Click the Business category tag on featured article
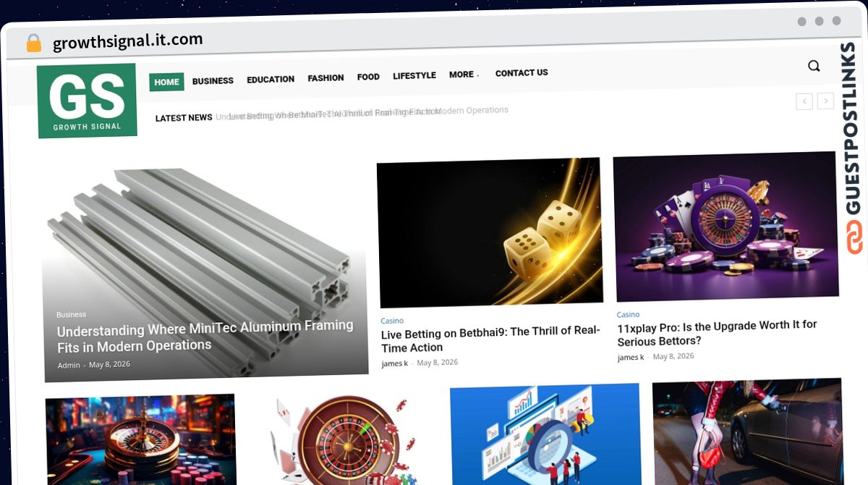Screen dimensions: 868x485 coord(72,315)
